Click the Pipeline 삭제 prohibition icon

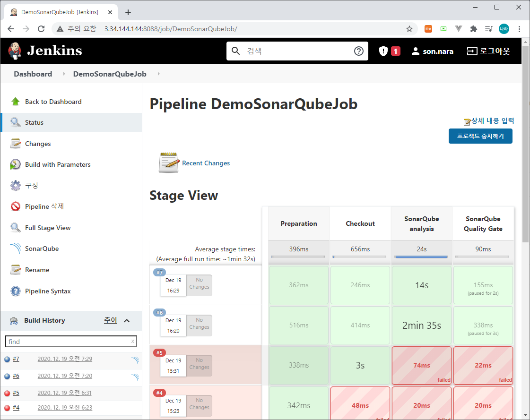[x=16, y=206]
